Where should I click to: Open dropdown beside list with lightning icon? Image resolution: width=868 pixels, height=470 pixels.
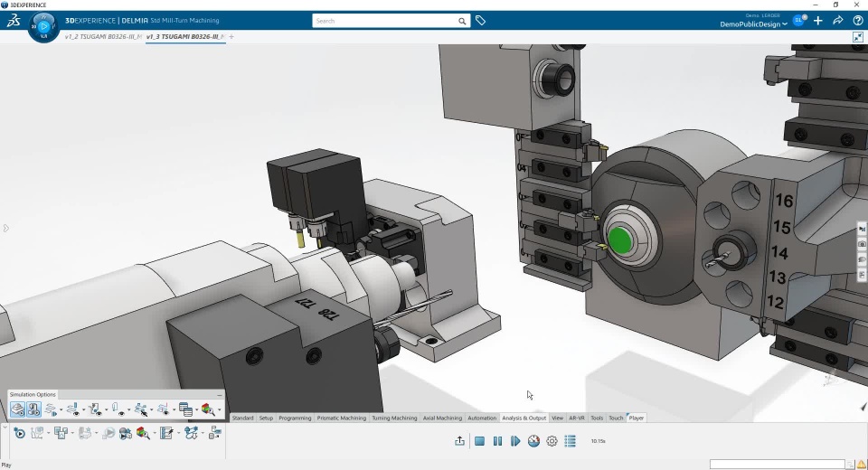click(x=178, y=433)
